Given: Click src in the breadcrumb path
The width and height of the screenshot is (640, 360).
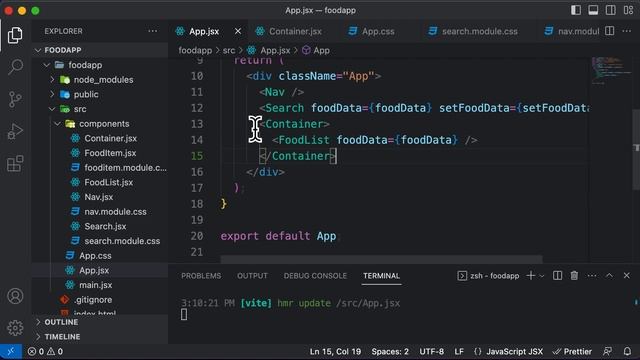Looking at the screenshot, I should pos(229,50).
